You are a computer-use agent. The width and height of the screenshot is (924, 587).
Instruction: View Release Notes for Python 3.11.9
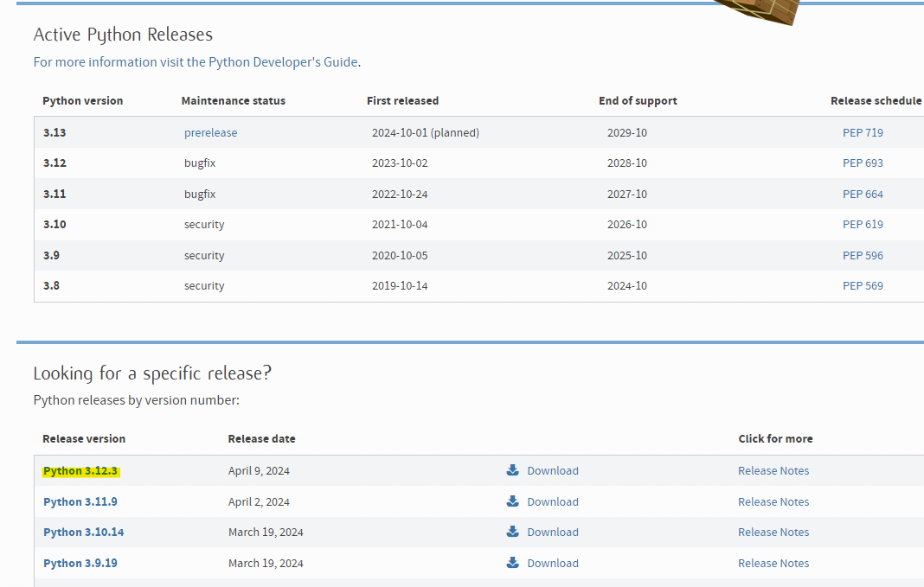[x=773, y=501]
